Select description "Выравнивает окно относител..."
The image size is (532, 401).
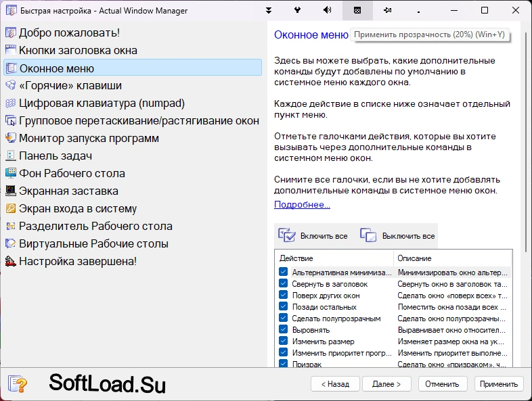pos(451,330)
